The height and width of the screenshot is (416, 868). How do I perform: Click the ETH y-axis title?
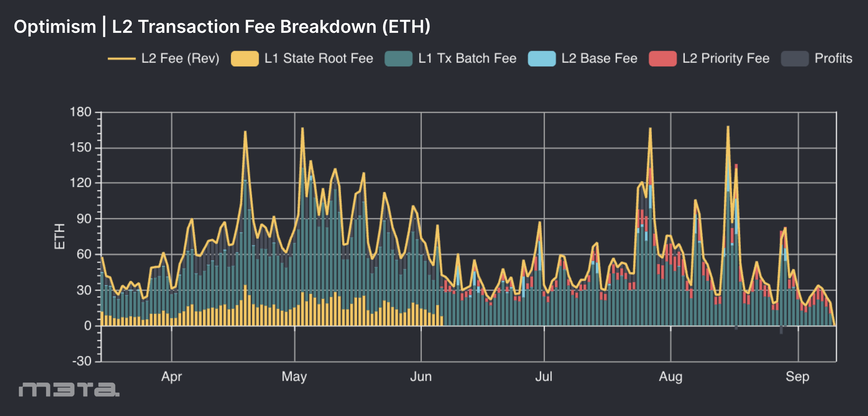[60, 236]
